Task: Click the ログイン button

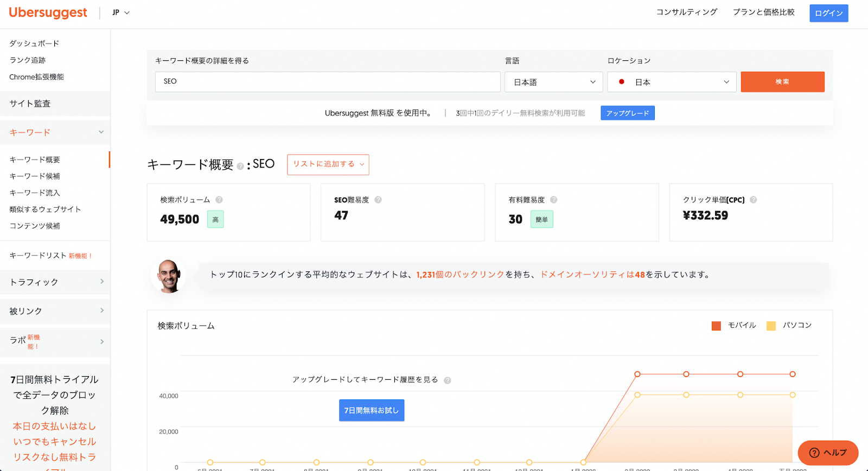Action: coord(829,13)
